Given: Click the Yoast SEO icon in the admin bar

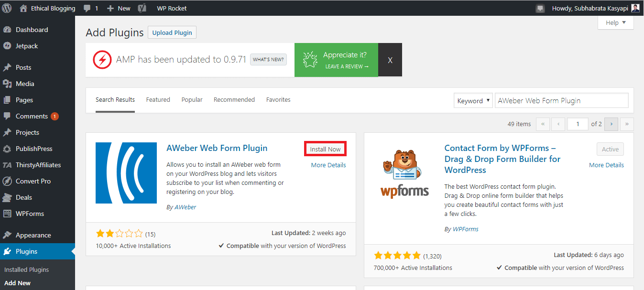Looking at the screenshot, I should pos(141,8).
